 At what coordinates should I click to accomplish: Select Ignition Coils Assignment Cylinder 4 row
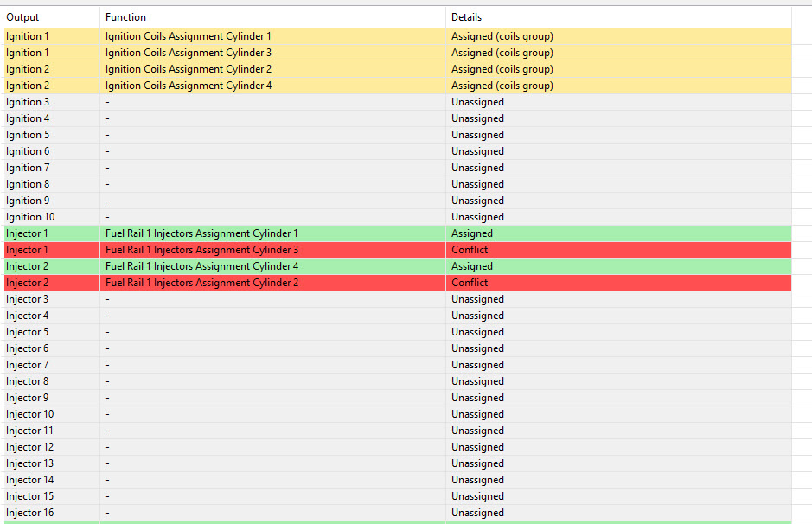tap(398, 86)
